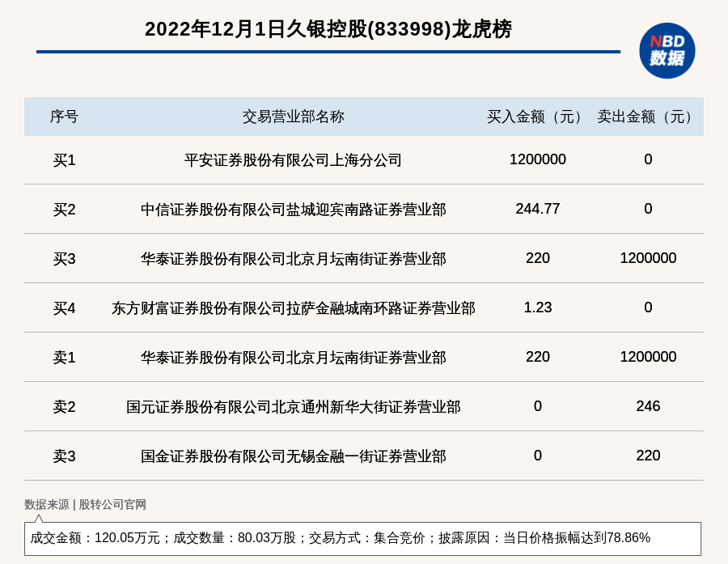Select 平安证券股份有限公司上海分公司 name cell
Image resolution: width=728 pixels, height=564 pixels.
click(293, 160)
